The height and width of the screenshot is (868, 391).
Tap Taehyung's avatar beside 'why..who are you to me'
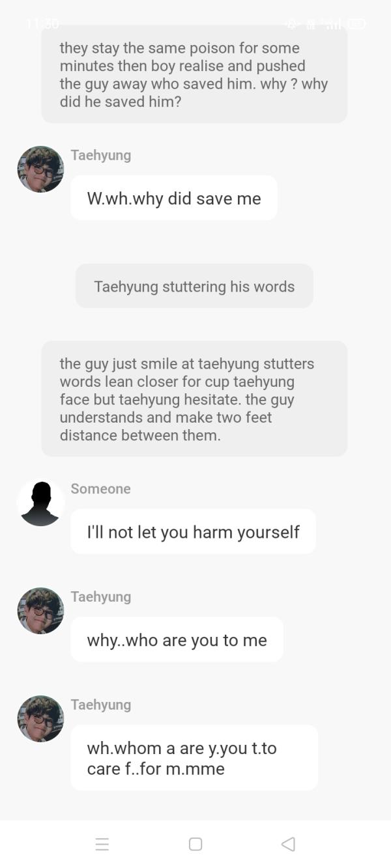(40, 611)
